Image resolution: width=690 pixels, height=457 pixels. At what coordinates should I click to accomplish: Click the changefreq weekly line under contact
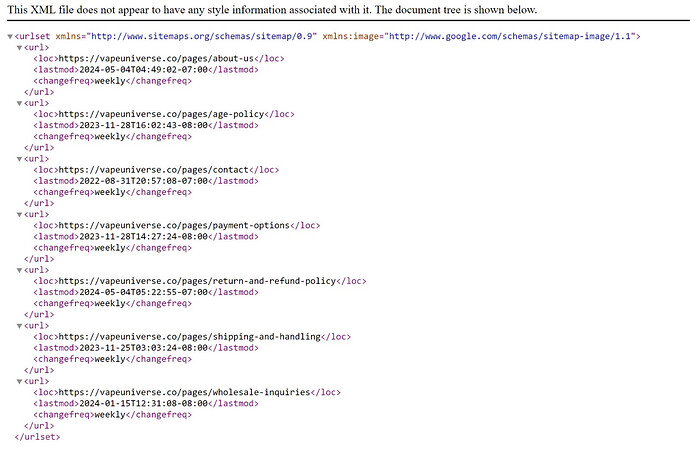coord(113,192)
